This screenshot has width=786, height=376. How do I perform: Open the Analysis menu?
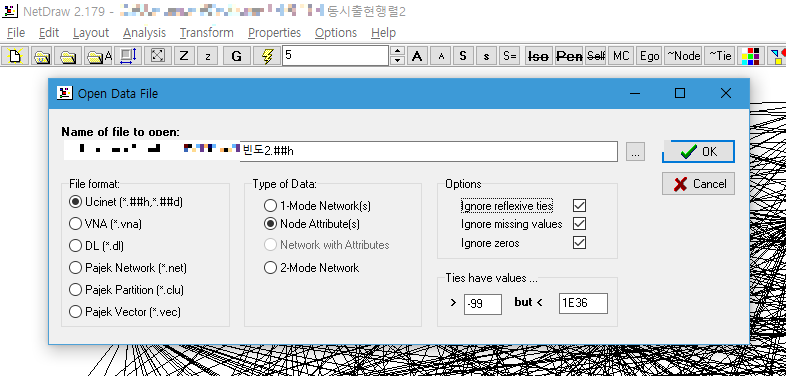pyautogui.click(x=144, y=33)
